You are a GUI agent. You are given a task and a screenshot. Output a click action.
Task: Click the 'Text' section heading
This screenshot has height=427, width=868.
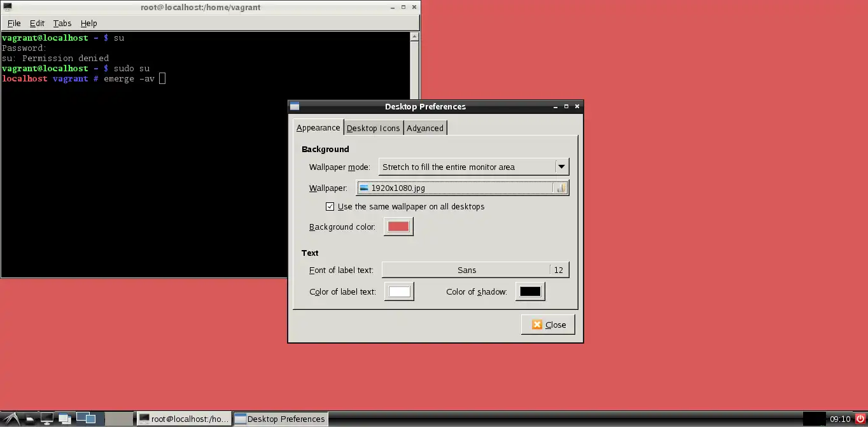click(310, 253)
